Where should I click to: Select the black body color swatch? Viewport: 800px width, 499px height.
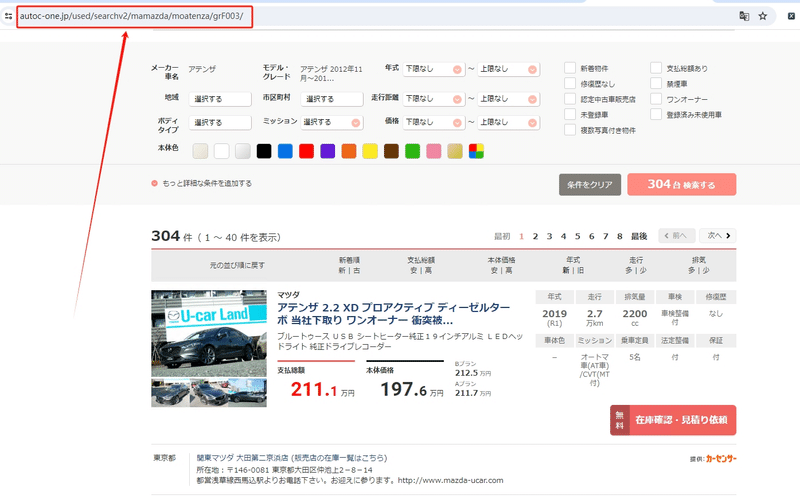point(264,151)
